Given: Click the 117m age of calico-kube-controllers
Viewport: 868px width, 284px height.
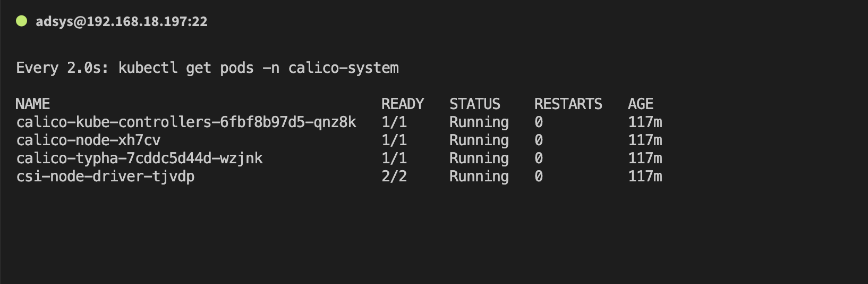Looking at the screenshot, I should [645, 122].
